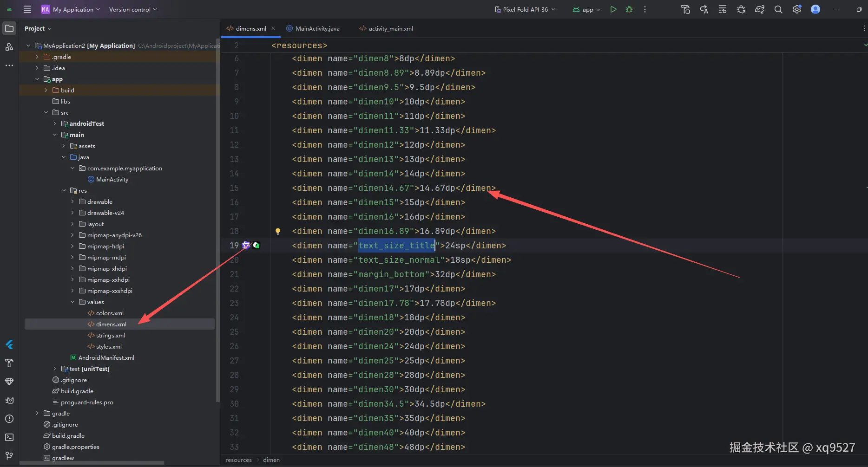Select gradle.properties file

(x=75, y=447)
